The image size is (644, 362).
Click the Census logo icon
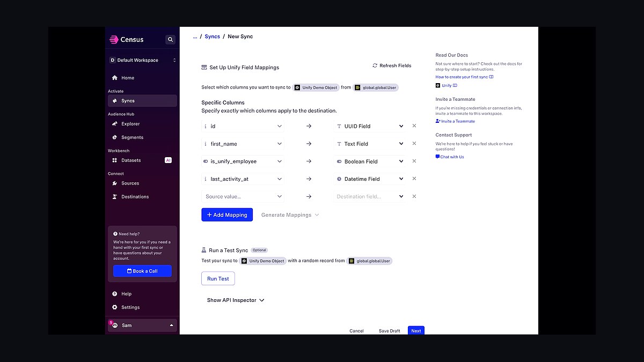(x=114, y=40)
